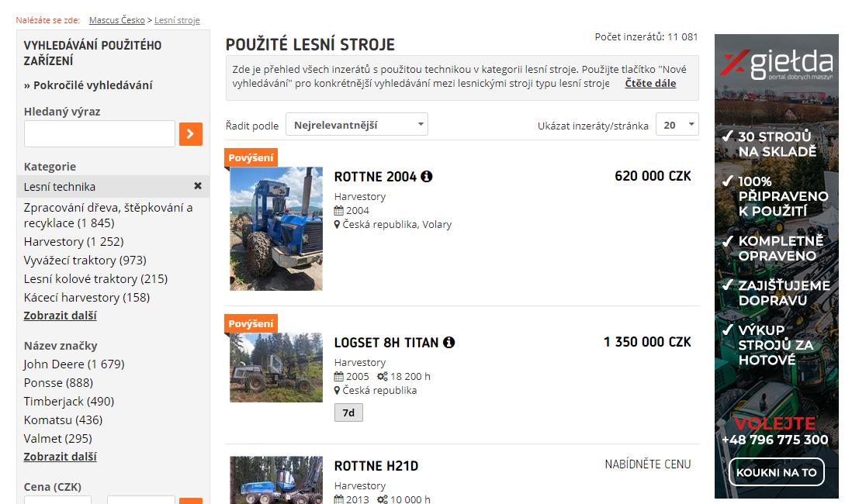Click the calendar icon next to 2004
The width and height of the screenshot is (852, 504).
pyautogui.click(x=339, y=211)
